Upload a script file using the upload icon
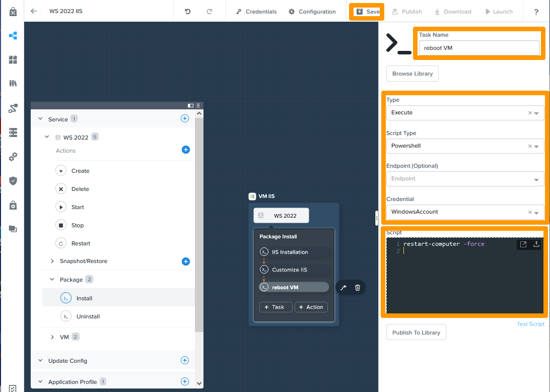The height and width of the screenshot is (392, 550). [x=536, y=244]
